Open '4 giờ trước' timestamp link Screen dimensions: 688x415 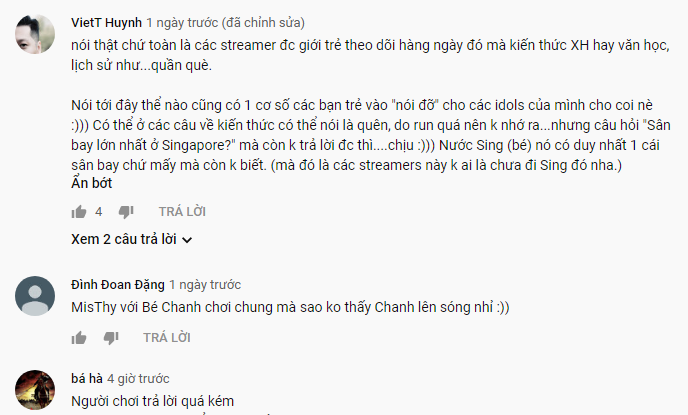(138, 379)
